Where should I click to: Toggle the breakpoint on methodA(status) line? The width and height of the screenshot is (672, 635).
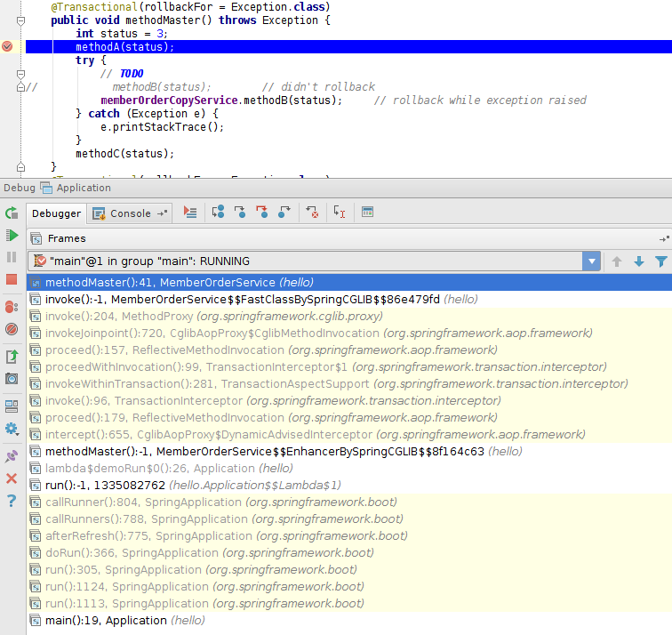click(x=7, y=46)
